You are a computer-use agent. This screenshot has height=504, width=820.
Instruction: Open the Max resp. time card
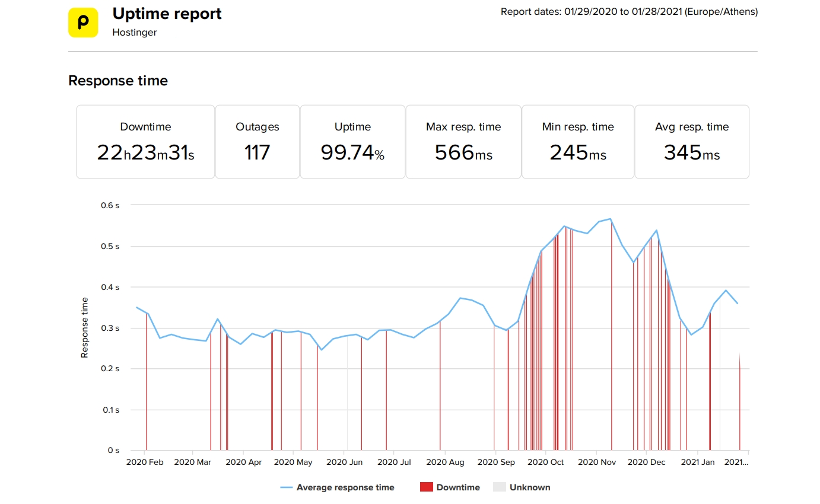tap(463, 142)
